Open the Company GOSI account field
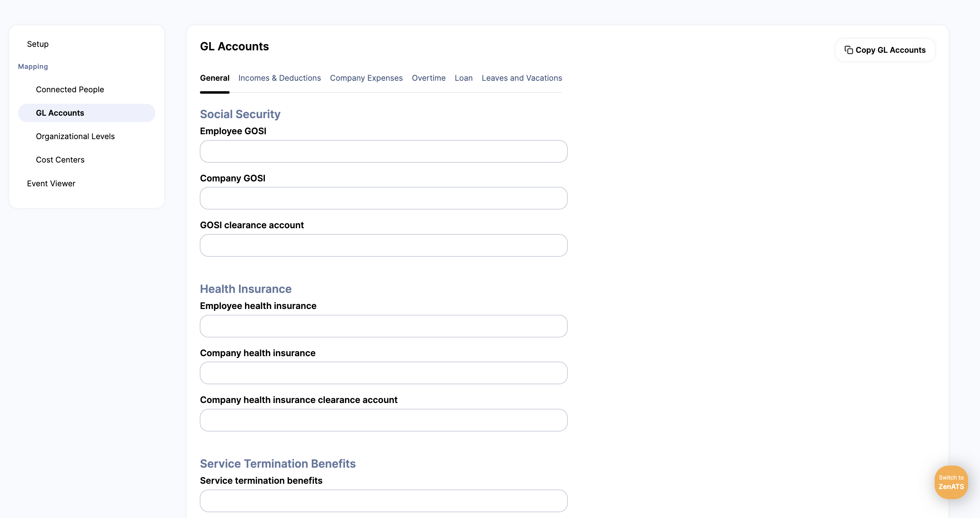 tap(383, 198)
